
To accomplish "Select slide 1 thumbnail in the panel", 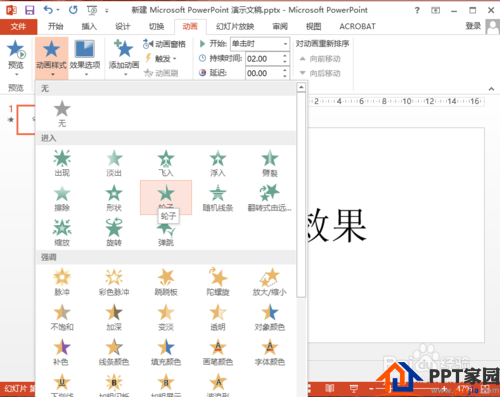I will (x=26, y=120).
